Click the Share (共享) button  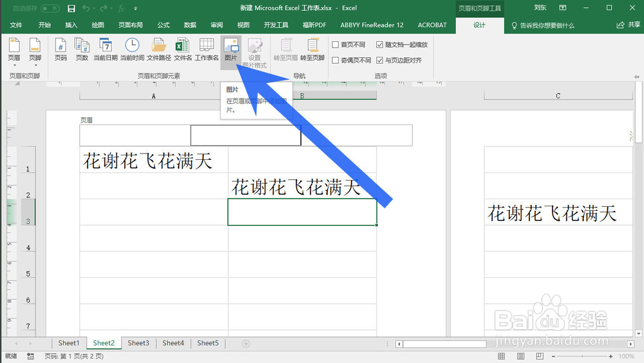pyautogui.click(x=629, y=25)
